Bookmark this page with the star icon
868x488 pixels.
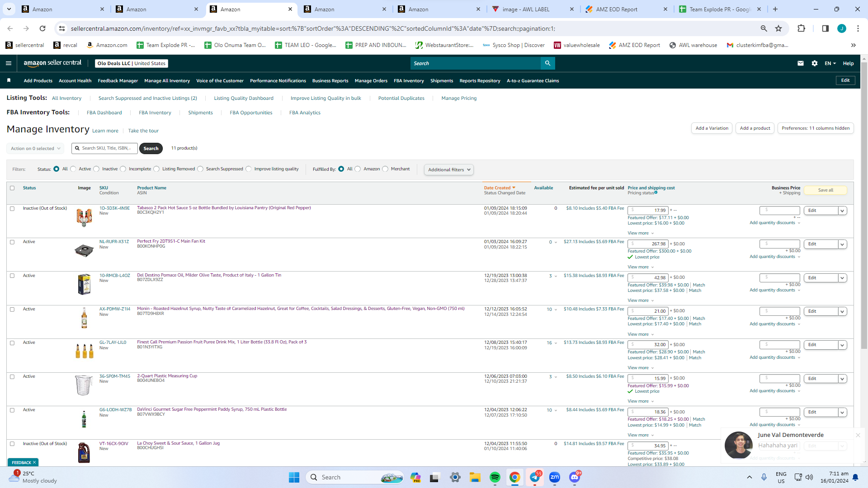[778, 28]
